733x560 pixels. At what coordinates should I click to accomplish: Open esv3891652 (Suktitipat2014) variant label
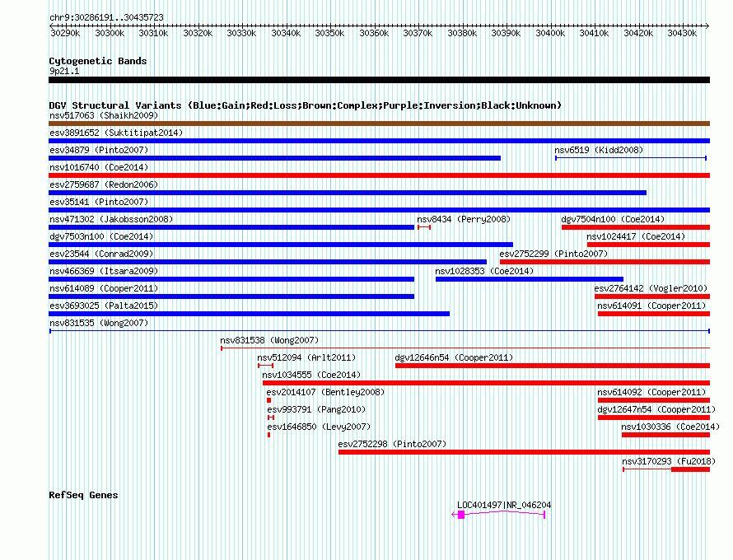point(116,133)
